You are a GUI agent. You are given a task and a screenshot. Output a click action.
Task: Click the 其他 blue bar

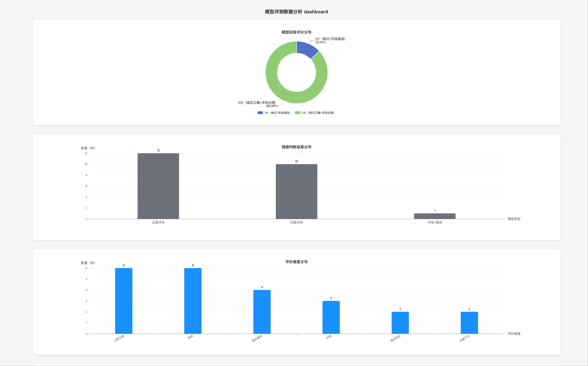[x=193, y=301]
